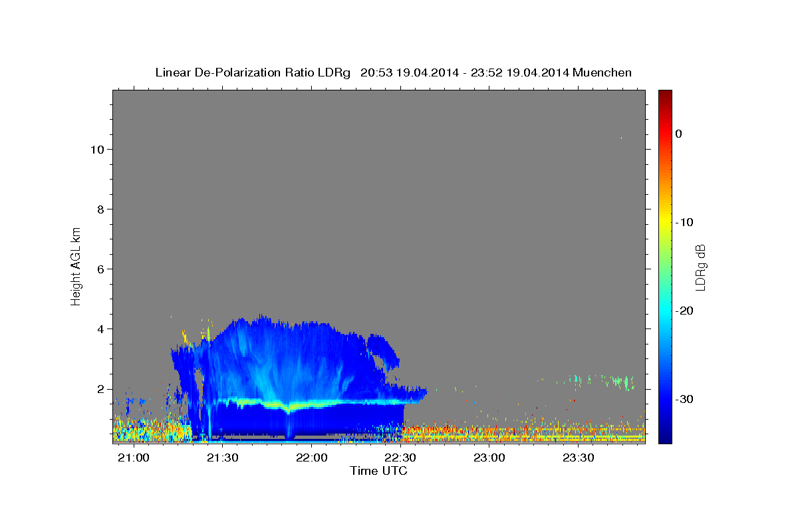Click the colorbar tick label '-20'
Viewport: 798px width, 532px height.
pyautogui.click(x=684, y=311)
